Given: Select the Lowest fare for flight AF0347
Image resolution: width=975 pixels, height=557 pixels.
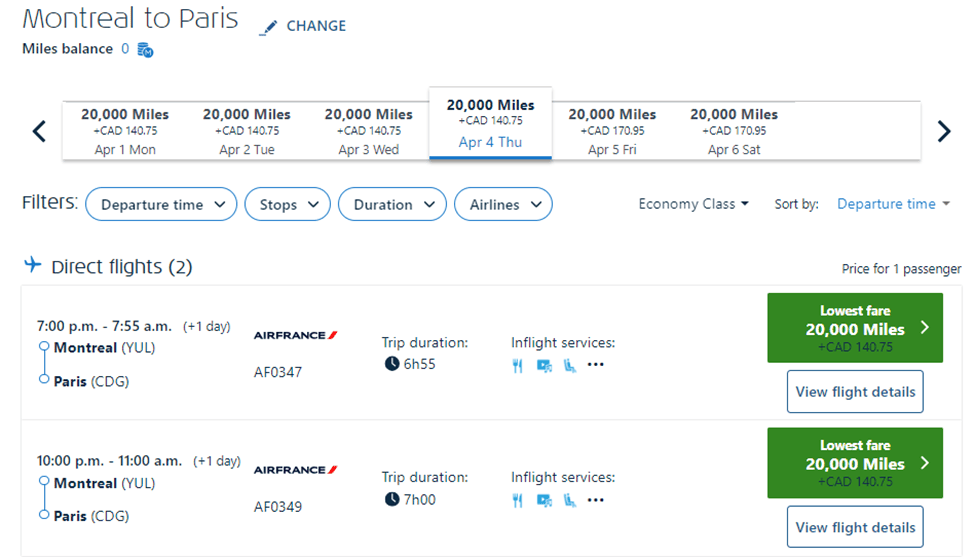Looking at the screenshot, I should click(x=855, y=328).
